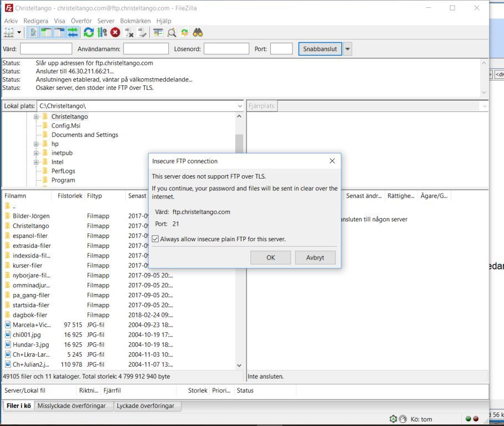Toggle local directory tree display
This screenshot has height=426, width=504.
46,32
